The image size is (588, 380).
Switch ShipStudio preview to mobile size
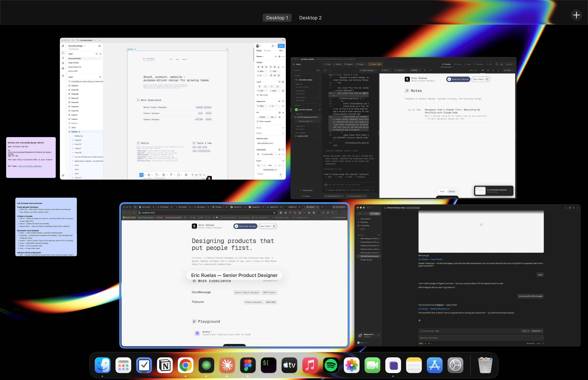point(499,70)
